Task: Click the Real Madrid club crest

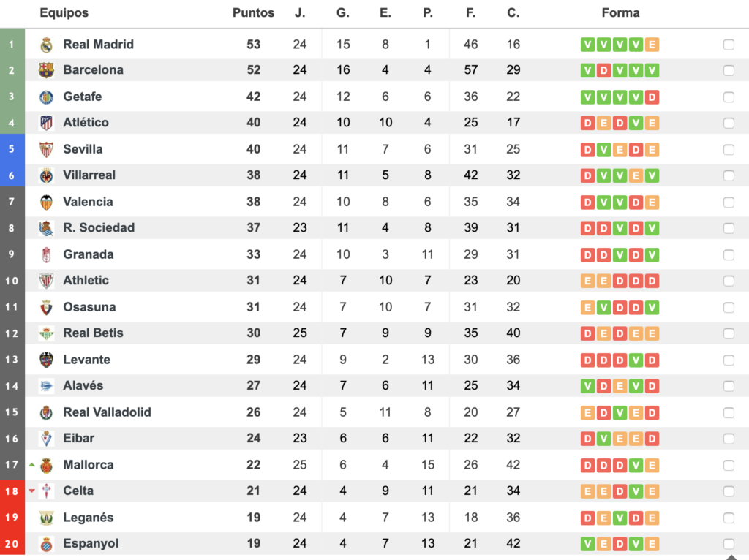Action: pyautogui.click(x=46, y=45)
